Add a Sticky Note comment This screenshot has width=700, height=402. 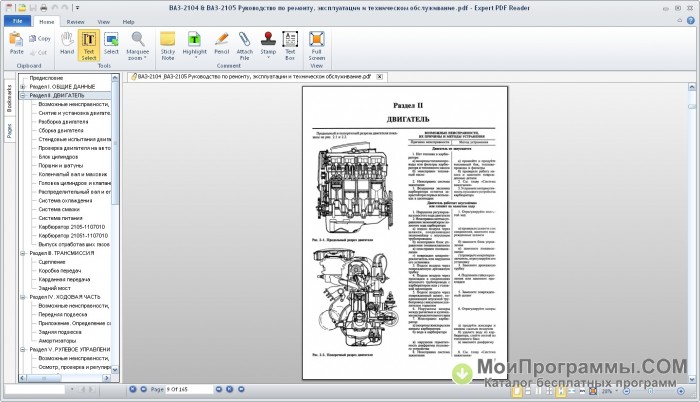click(168, 46)
